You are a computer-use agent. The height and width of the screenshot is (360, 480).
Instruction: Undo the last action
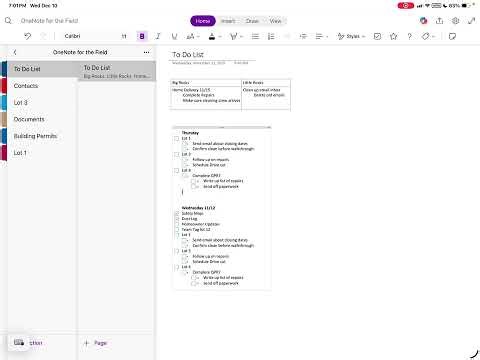[28, 36]
